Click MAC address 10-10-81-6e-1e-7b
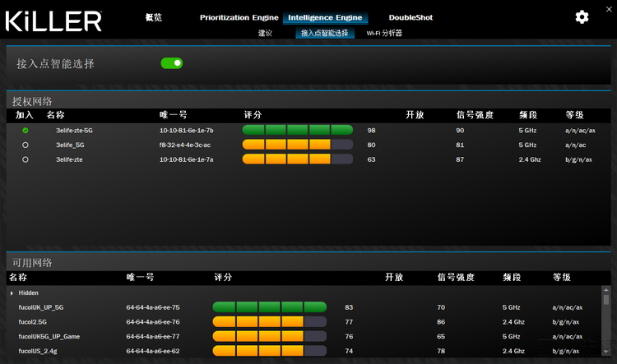Screen dimensions: 617x364 point(186,131)
